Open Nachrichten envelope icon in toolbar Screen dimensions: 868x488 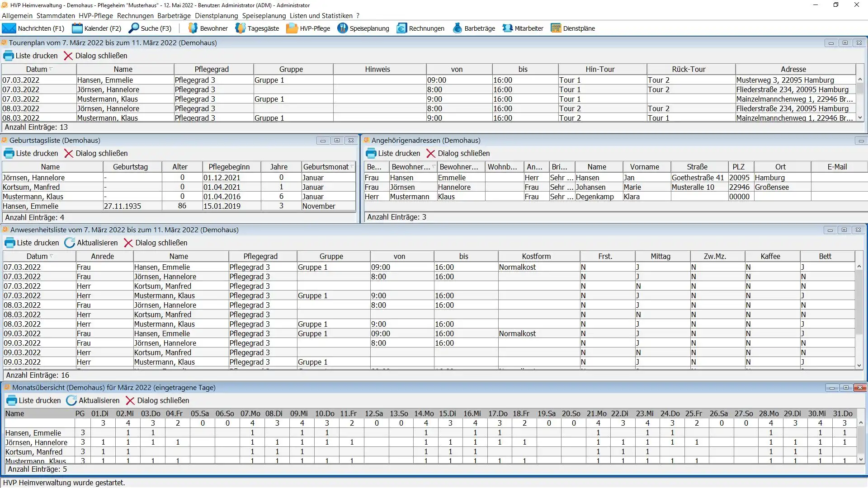point(9,28)
